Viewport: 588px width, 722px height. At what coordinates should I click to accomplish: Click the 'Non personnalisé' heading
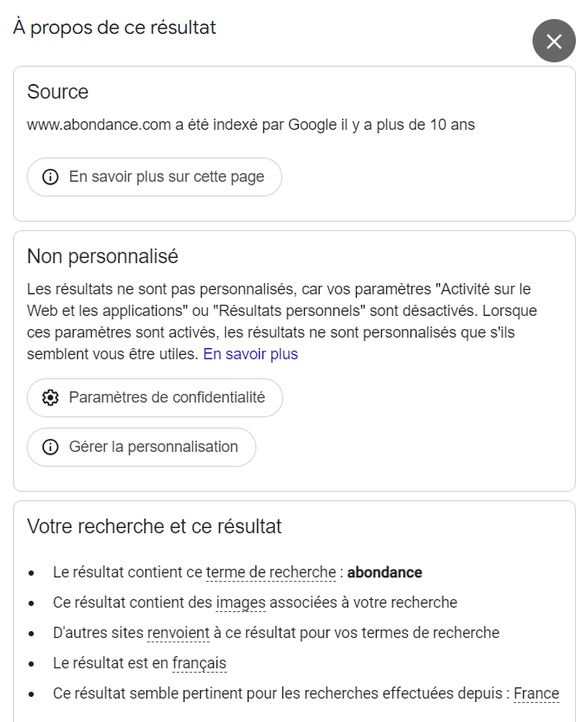102,256
